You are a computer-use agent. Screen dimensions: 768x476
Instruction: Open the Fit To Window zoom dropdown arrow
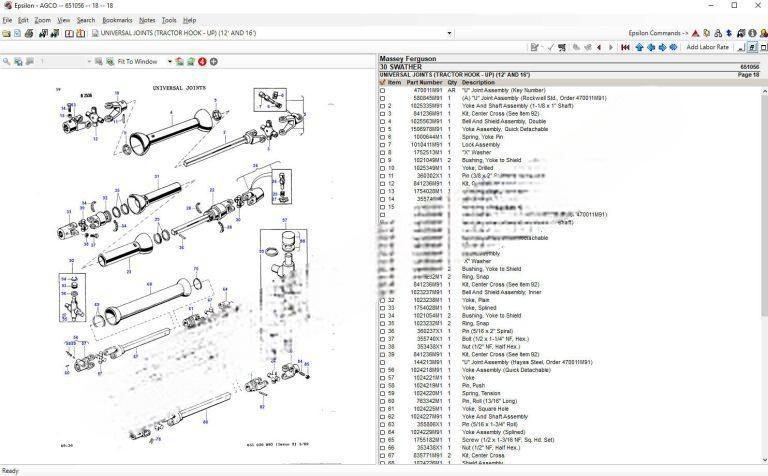[x=170, y=62]
